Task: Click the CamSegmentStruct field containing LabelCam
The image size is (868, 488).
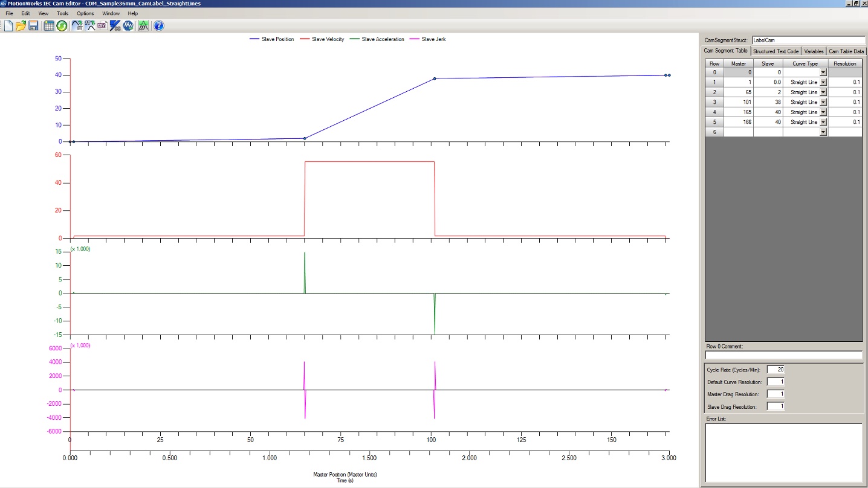Action: (x=808, y=40)
